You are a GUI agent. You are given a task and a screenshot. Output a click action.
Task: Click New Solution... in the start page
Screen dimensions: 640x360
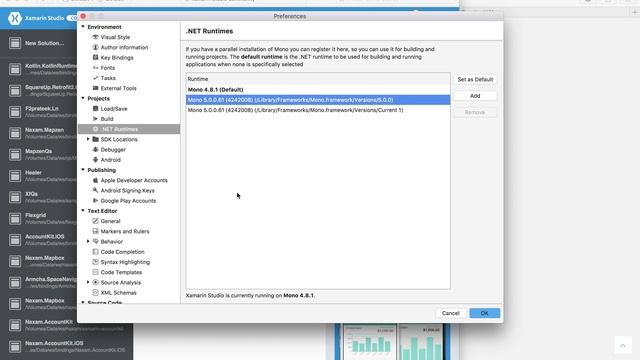click(x=44, y=43)
